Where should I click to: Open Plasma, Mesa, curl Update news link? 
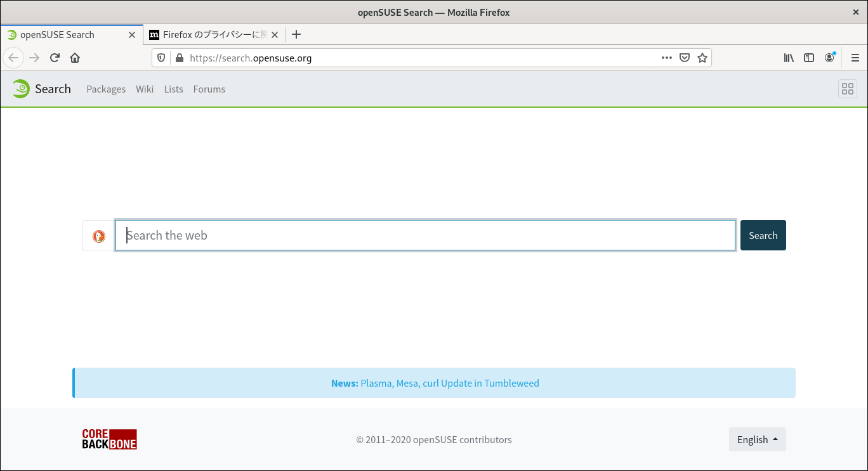pyautogui.click(x=450, y=383)
